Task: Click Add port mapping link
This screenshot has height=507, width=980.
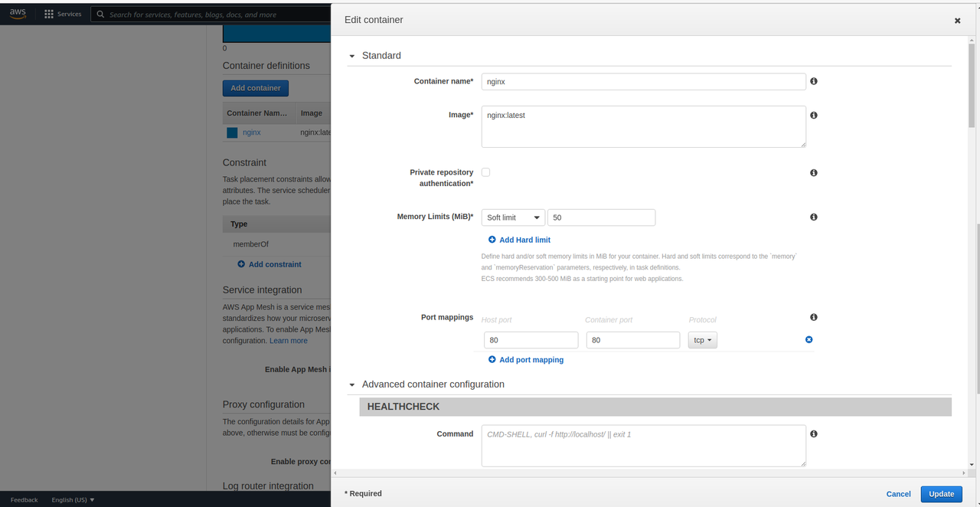Action: (526, 360)
